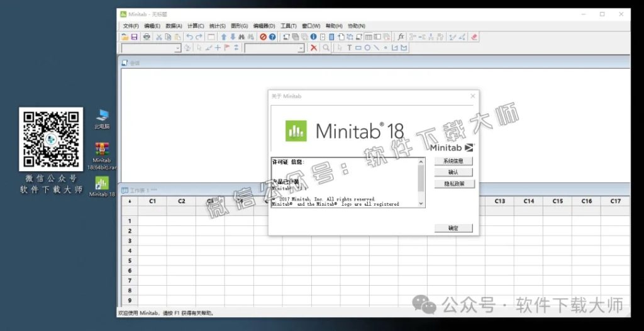Click the 系统信息 button in About dialog

point(453,160)
